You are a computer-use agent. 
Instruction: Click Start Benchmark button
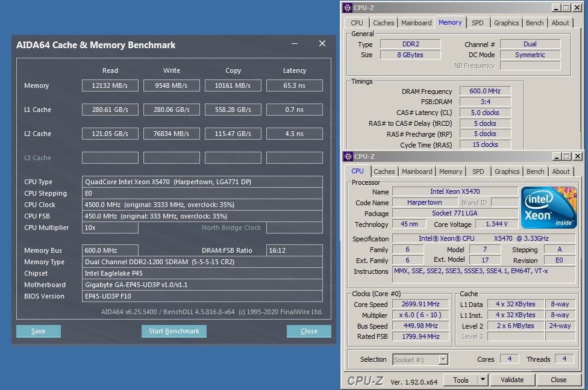[x=174, y=331]
